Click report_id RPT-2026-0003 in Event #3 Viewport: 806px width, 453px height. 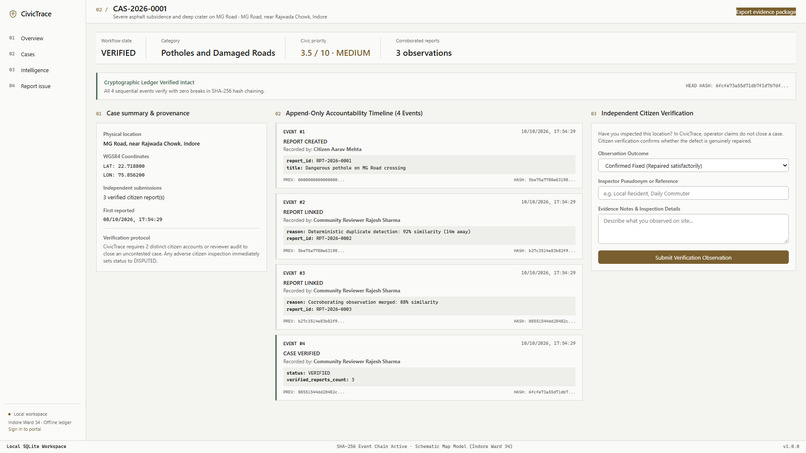click(319, 310)
